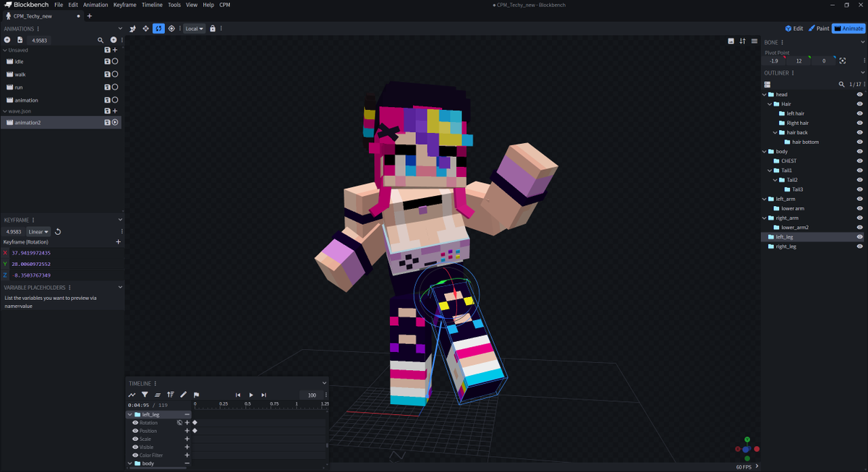Screen dimensions: 868x472
Task: Jump to timeline start
Action: 238,395
